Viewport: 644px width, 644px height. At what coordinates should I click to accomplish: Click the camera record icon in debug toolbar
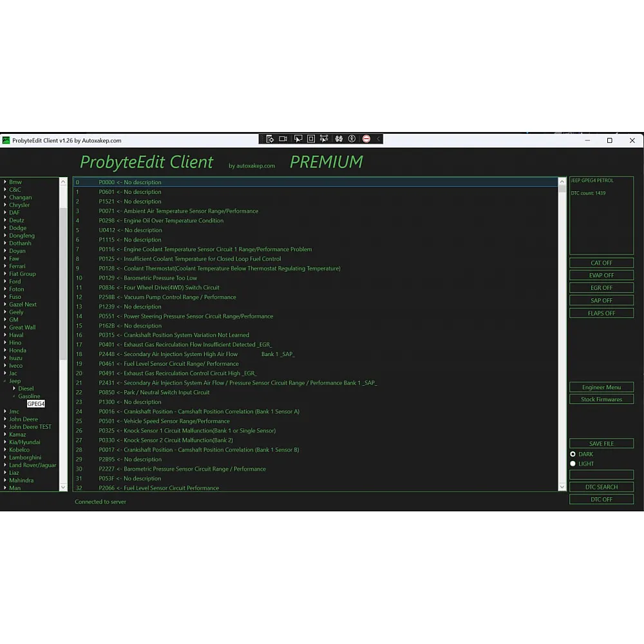point(283,138)
